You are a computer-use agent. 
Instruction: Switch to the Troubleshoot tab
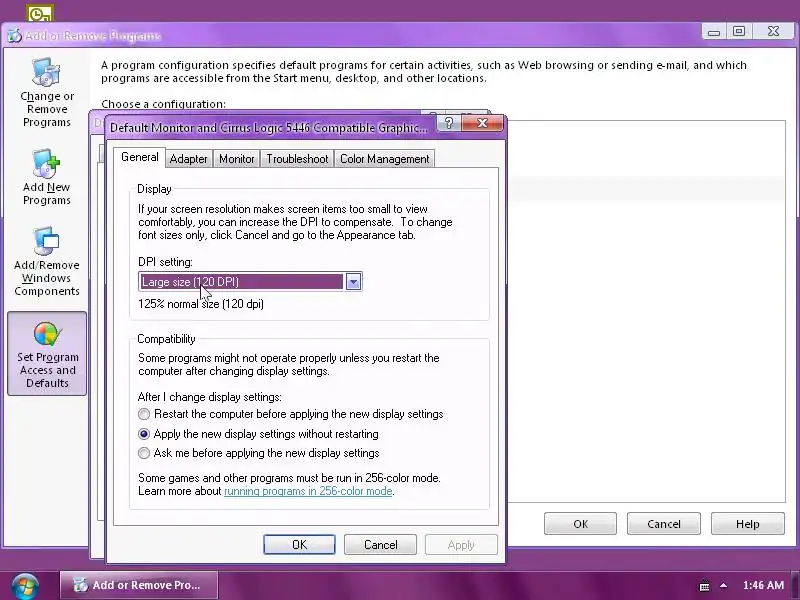click(297, 159)
